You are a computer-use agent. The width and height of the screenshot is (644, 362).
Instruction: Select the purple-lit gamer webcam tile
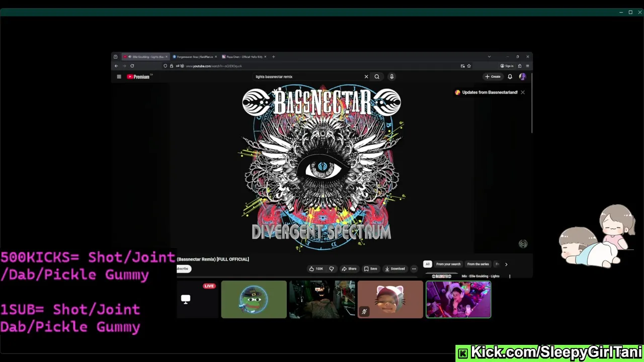point(458,299)
